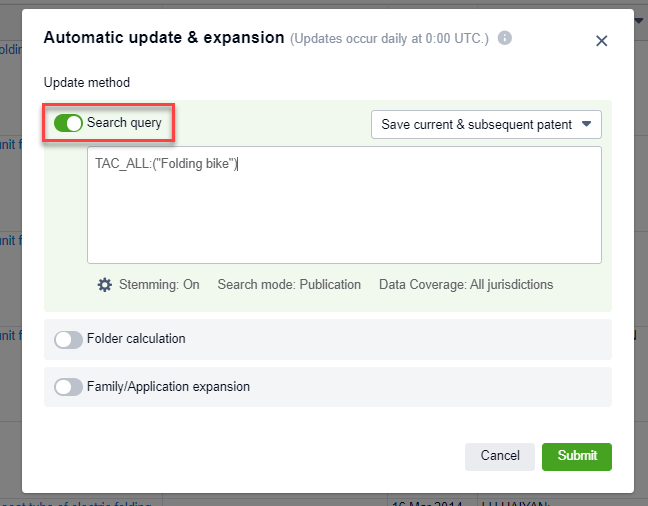Click the Search query label text
Screen dimensions: 648x506
tap(124, 123)
